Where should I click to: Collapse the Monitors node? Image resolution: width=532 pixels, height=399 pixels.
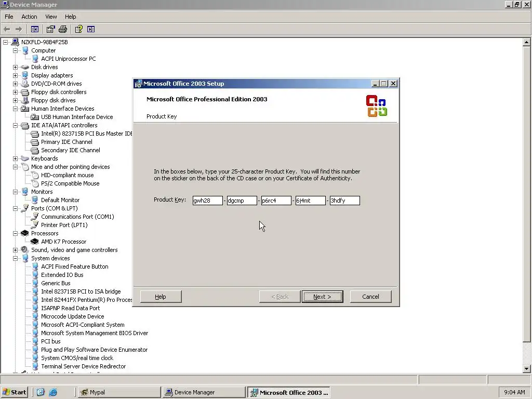pos(15,192)
